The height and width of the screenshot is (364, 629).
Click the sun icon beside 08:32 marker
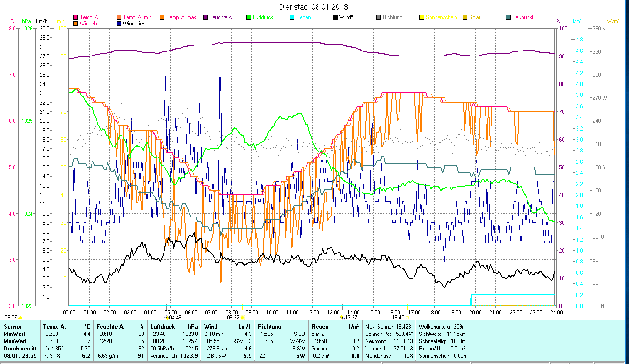pos(242,318)
